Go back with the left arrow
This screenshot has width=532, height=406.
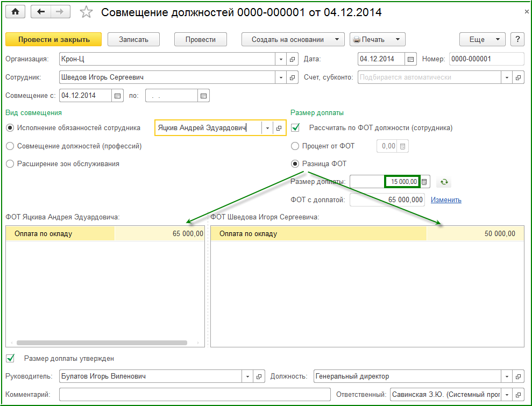[x=41, y=12]
